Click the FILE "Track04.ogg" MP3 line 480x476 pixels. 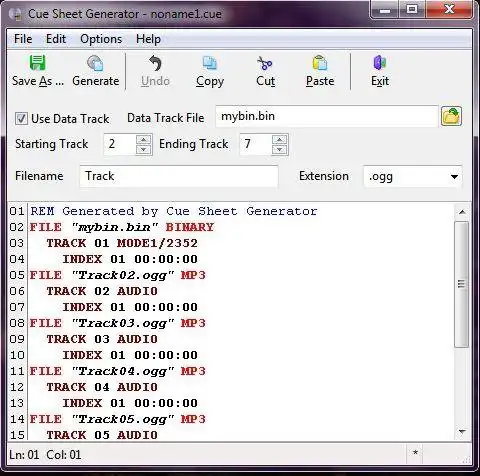coord(118,371)
